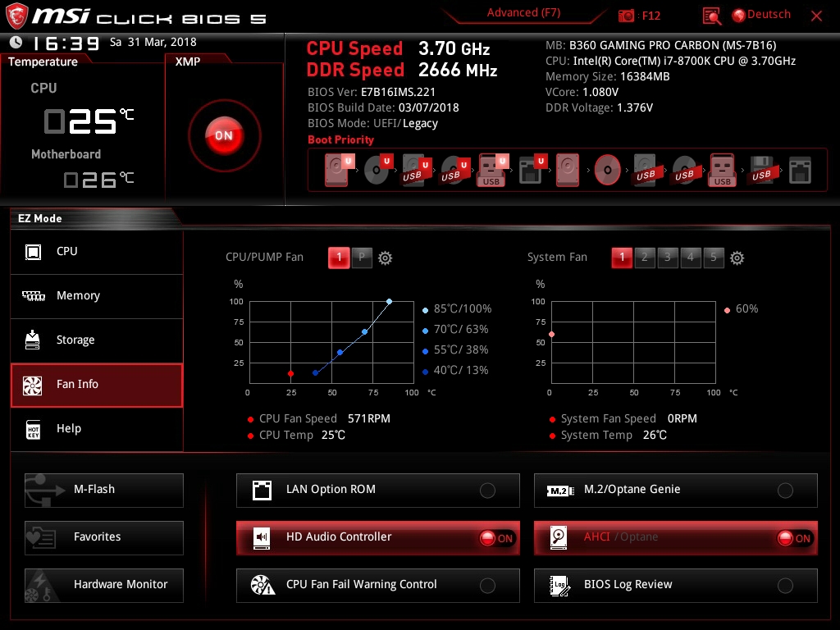The height and width of the screenshot is (630, 840).
Task: Select the USB floppy boot device icon
Action: pyautogui.click(x=761, y=170)
